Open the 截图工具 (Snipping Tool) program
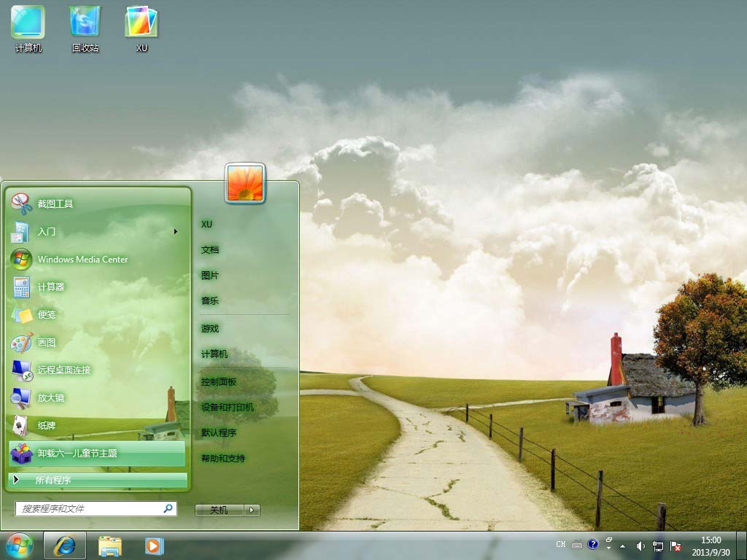This screenshot has height=560, width=747. pyautogui.click(x=55, y=204)
